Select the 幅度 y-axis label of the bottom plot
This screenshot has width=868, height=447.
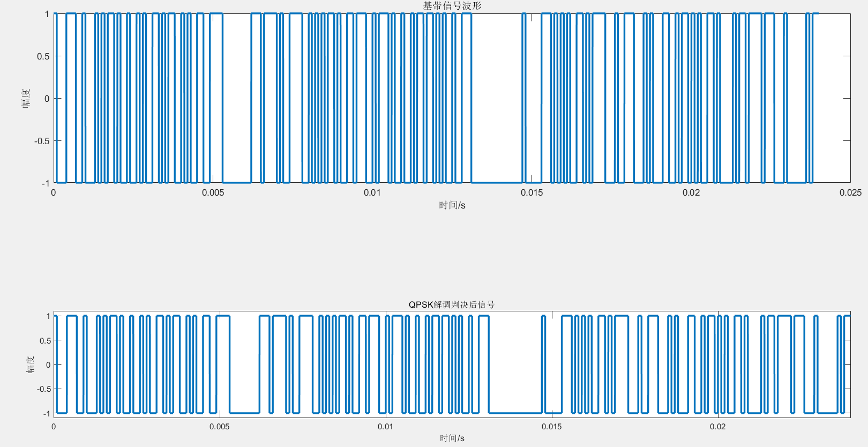[x=31, y=364]
